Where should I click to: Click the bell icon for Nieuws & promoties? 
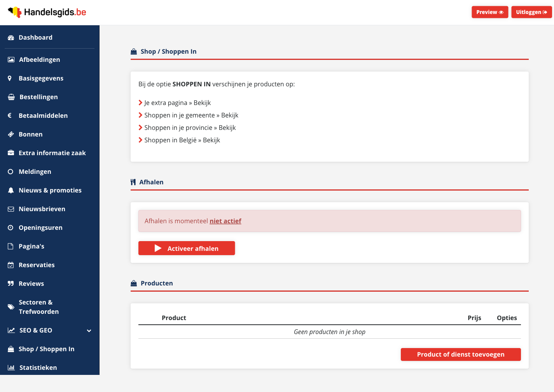pyautogui.click(x=11, y=190)
